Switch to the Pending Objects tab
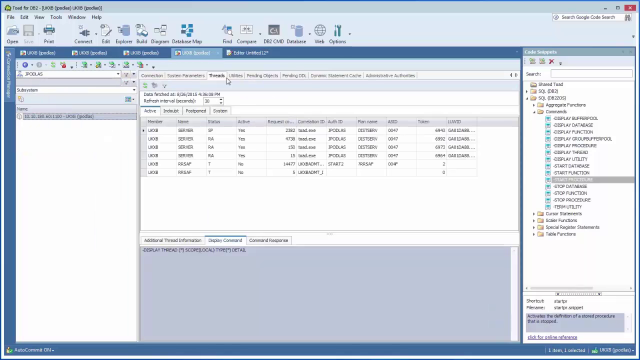This screenshot has width=640, height=360. tap(262, 76)
